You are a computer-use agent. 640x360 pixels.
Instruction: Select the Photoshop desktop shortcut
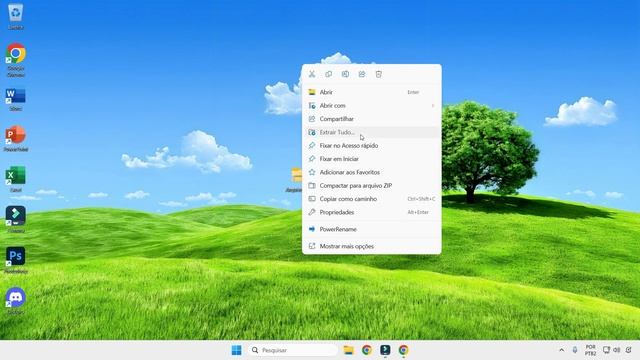[x=16, y=260]
